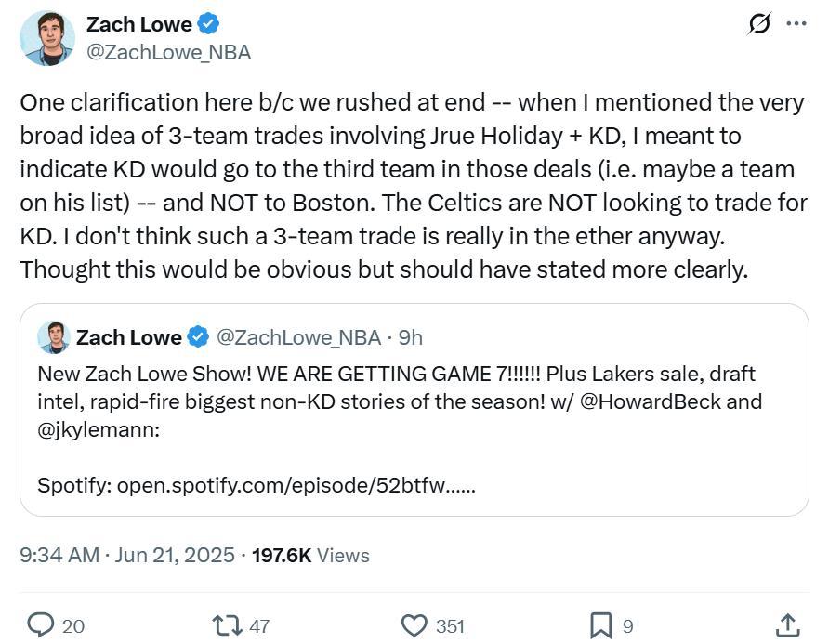Image resolution: width=829 pixels, height=644 pixels.
Task: Open the share tweet icon
Action: [x=788, y=625]
